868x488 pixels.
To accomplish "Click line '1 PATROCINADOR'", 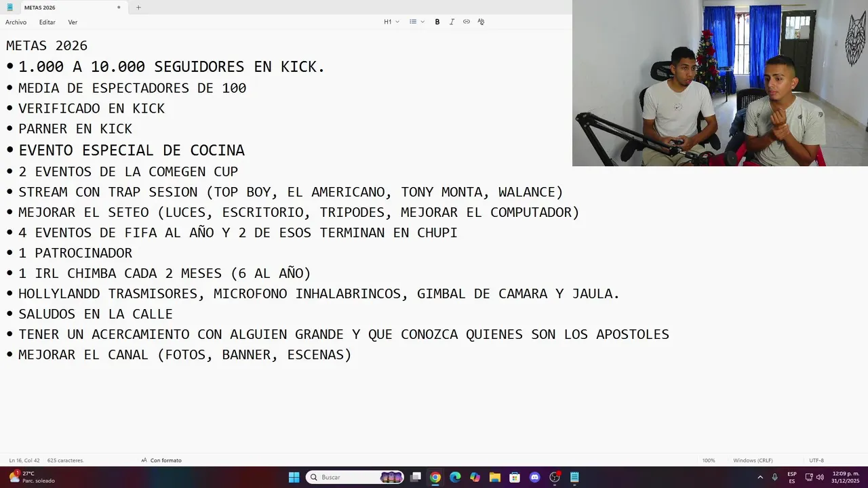I will click(75, 253).
